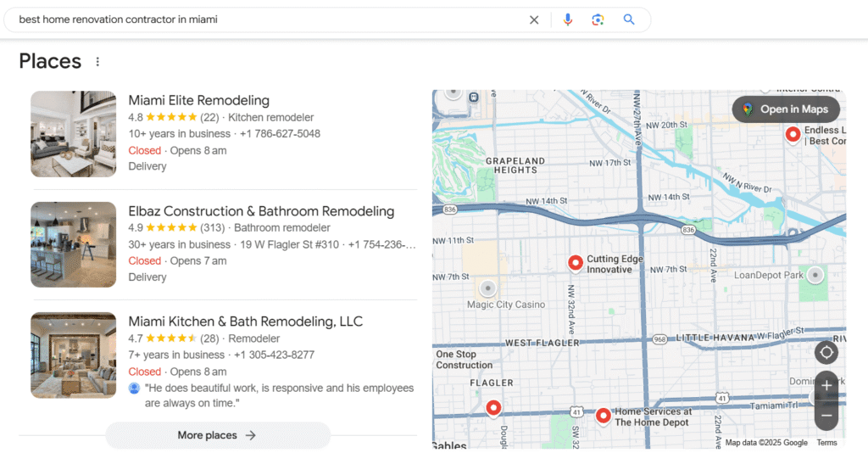
Task: Select the Endless L map pin
Action: coord(793,134)
